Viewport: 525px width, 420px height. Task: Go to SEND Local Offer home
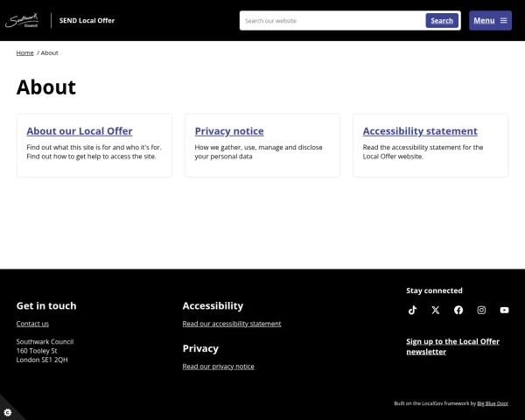87,20
